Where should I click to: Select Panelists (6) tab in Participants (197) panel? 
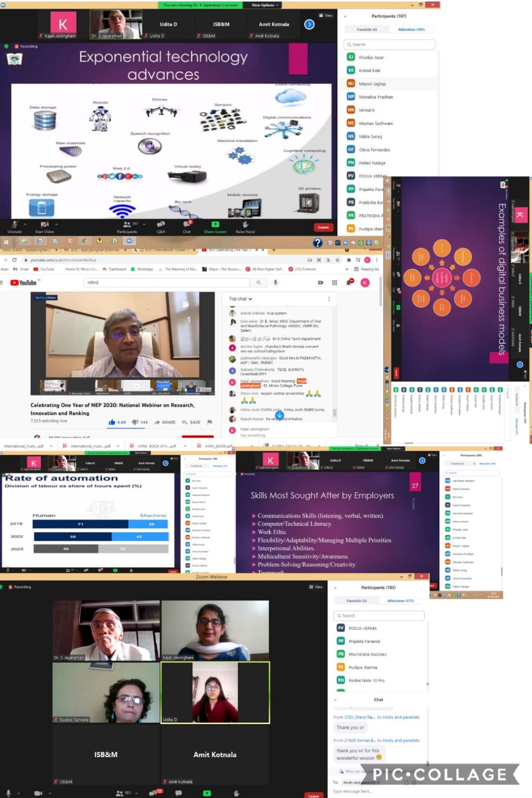[x=367, y=29]
